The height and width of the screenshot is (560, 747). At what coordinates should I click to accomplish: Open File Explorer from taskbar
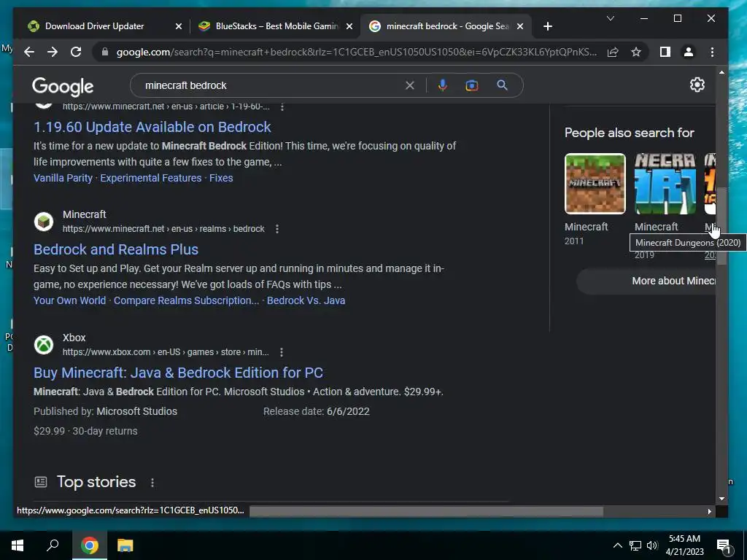click(x=125, y=545)
